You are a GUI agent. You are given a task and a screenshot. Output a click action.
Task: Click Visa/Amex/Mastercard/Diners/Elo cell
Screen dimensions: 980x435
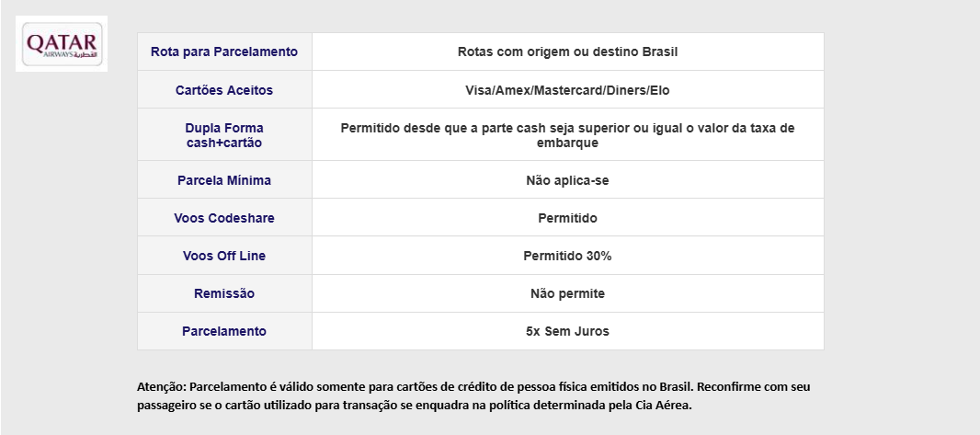[567, 90]
